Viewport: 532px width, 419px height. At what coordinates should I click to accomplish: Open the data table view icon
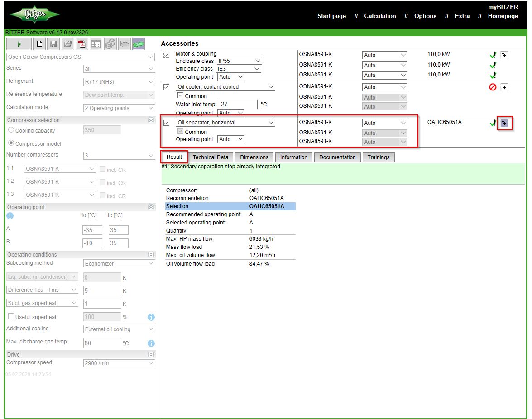96,44
